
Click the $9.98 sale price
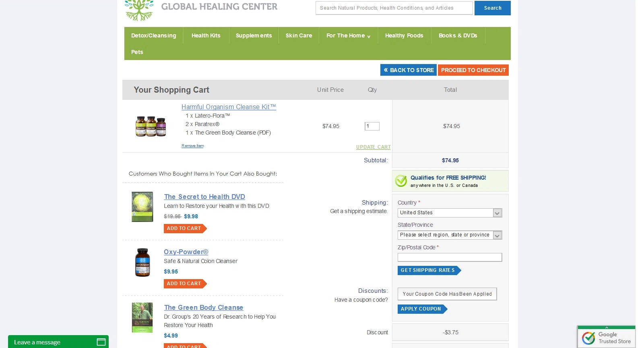click(191, 216)
